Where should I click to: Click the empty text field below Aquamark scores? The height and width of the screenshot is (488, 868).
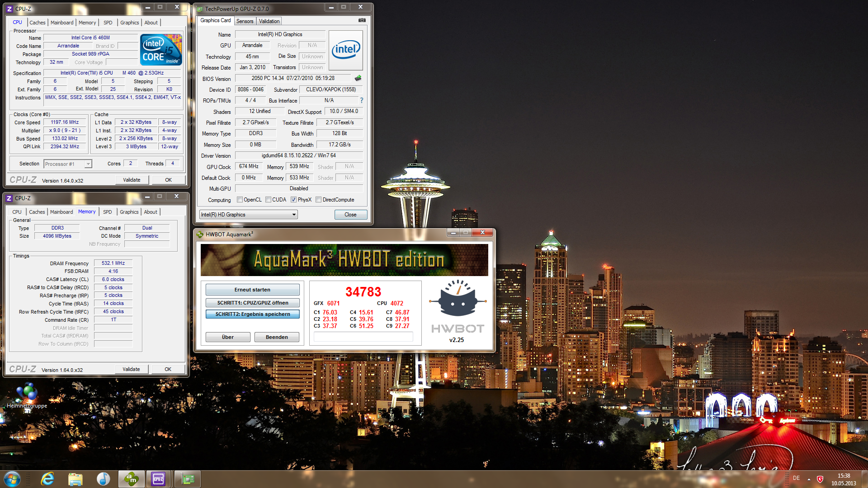pyautogui.click(x=363, y=337)
